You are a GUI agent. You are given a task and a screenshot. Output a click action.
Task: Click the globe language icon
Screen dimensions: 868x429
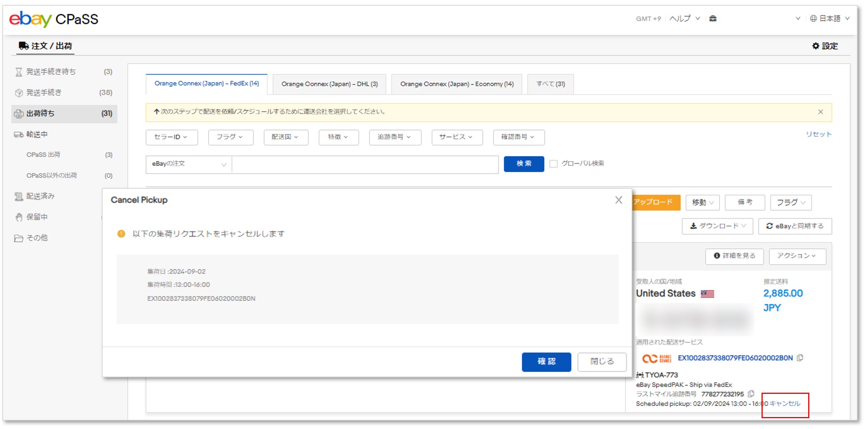tap(813, 18)
